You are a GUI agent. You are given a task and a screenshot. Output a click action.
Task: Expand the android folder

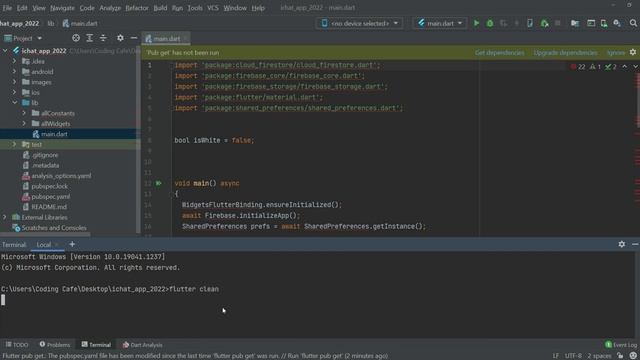(15, 71)
